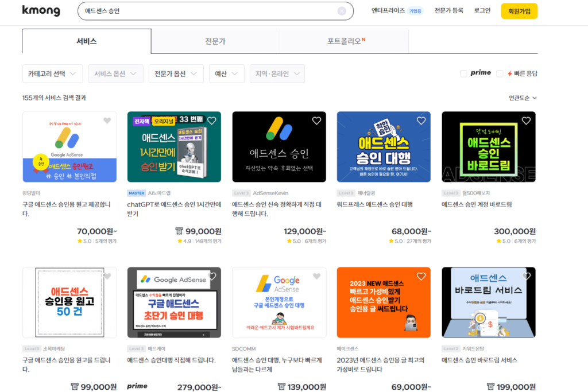
Task: Clear the search box with the X icon
Action: (x=342, y=11)
